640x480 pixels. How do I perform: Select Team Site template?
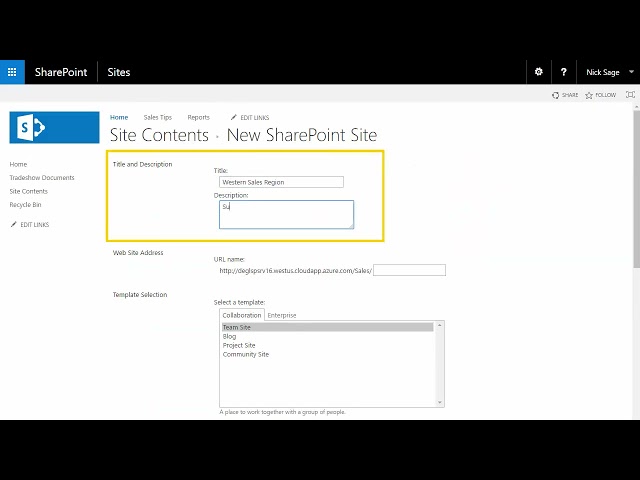coord(327,327)
